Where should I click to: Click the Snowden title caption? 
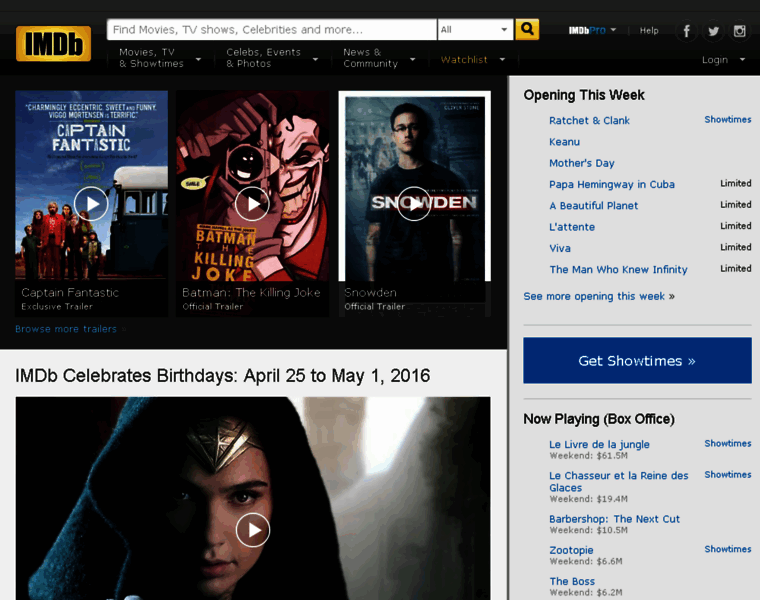coord(370,293)
